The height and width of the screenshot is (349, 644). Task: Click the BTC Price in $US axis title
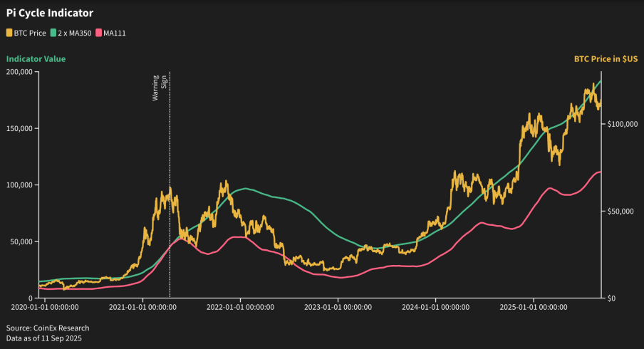[606, 58]
